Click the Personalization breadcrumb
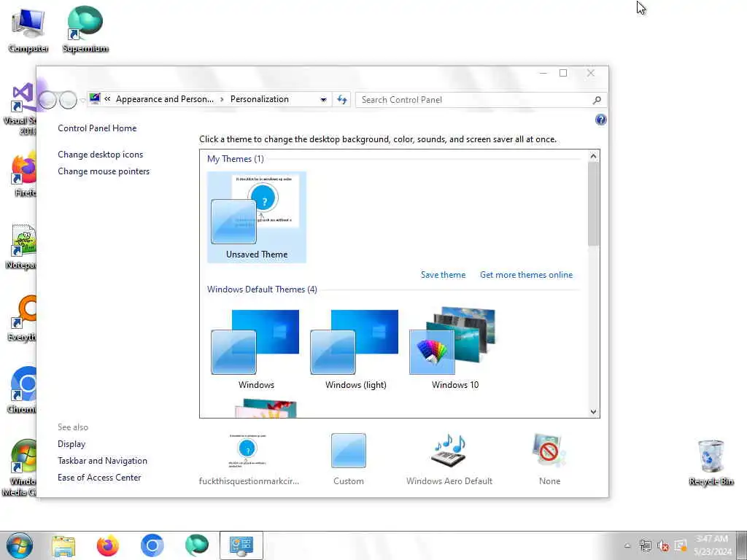Image resolution: width=747 pixels, height=560 pixels. [x=260, y=99]
